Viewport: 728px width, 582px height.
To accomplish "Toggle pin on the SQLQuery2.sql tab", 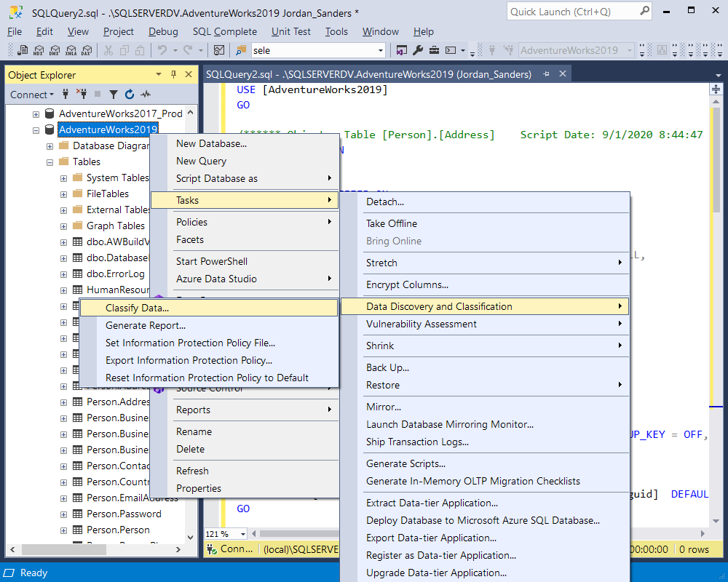I will (x=547, y=73).
